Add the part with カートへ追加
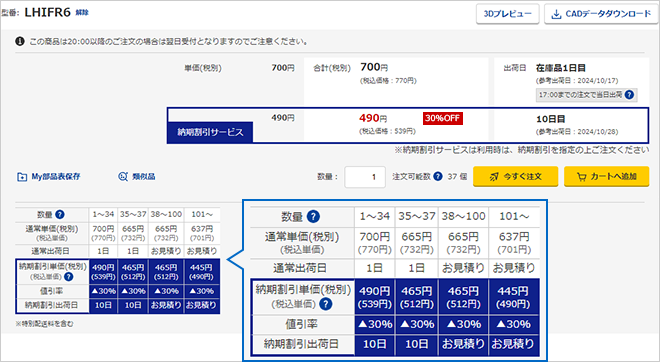This screenshot has width=660, height=362. click(607, 176)
